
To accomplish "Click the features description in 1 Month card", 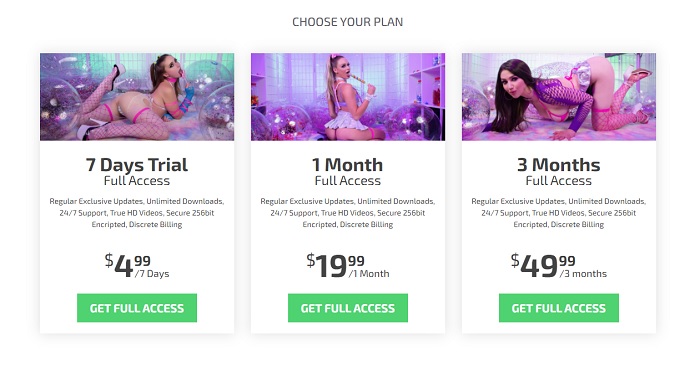I will (348, 213).
